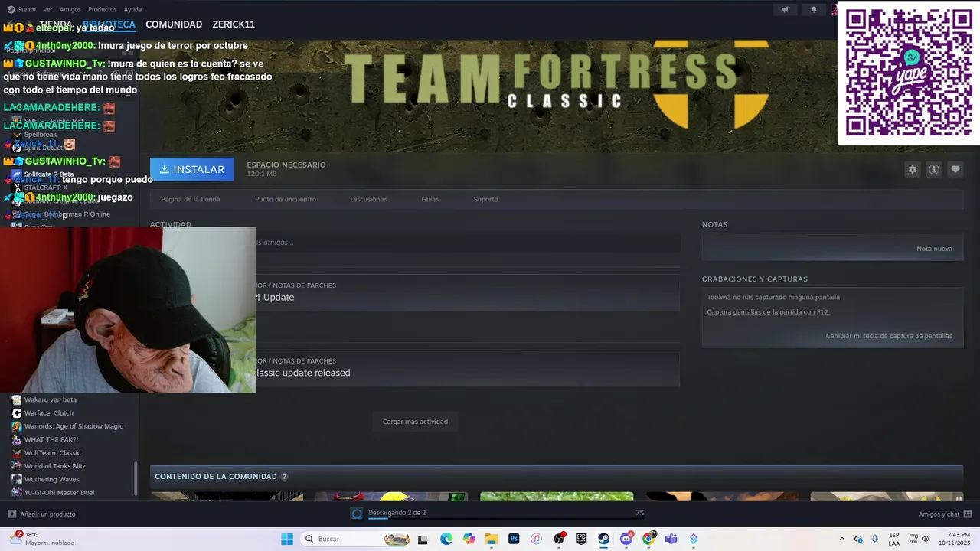
Task: Open the Productos menu
Action: point(102,9)
